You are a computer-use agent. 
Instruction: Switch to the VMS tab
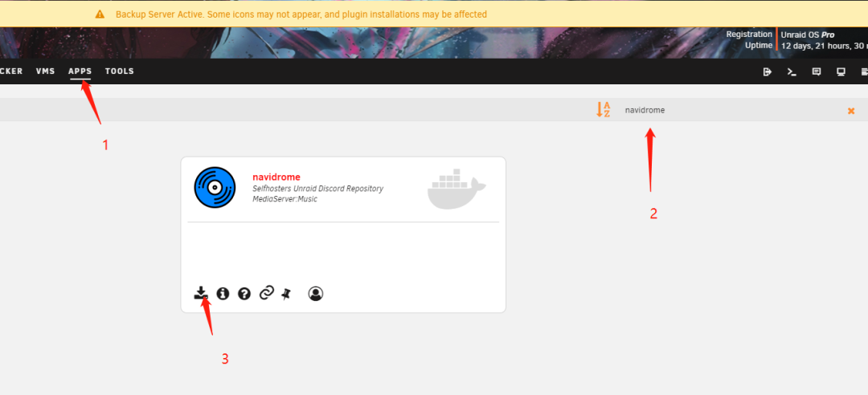coord(45,71)
